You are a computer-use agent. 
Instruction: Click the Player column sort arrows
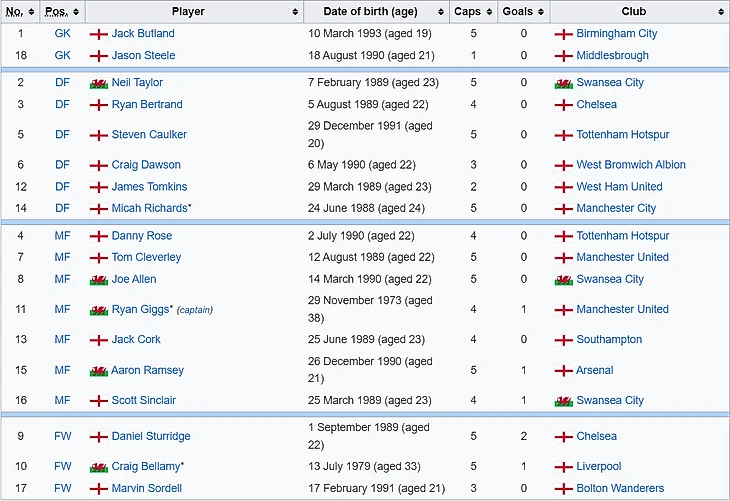(x=295, y=12)
